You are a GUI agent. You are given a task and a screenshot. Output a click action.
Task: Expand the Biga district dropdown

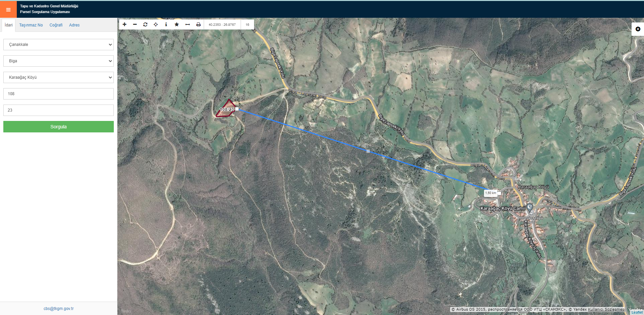pos(58,61)
